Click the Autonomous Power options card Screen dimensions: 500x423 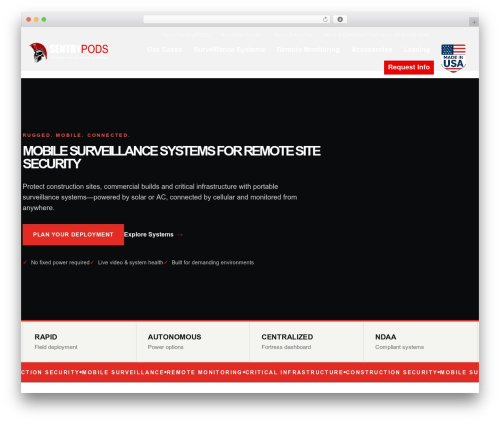[193, 341]
